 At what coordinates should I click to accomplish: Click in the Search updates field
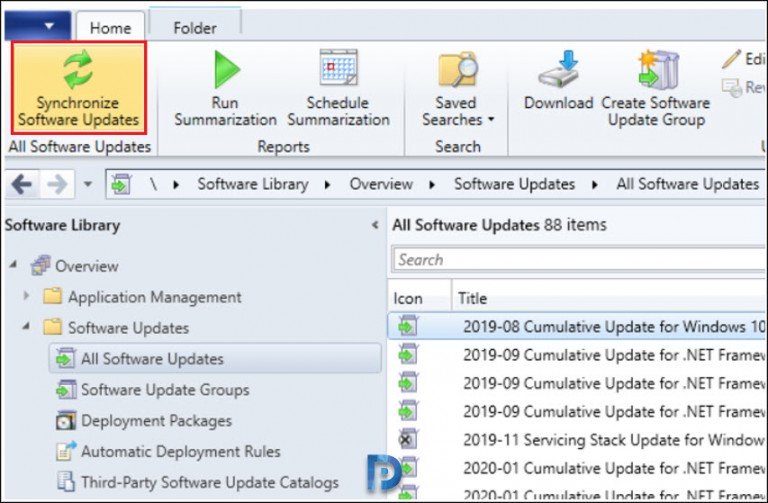tap(579, 260)
